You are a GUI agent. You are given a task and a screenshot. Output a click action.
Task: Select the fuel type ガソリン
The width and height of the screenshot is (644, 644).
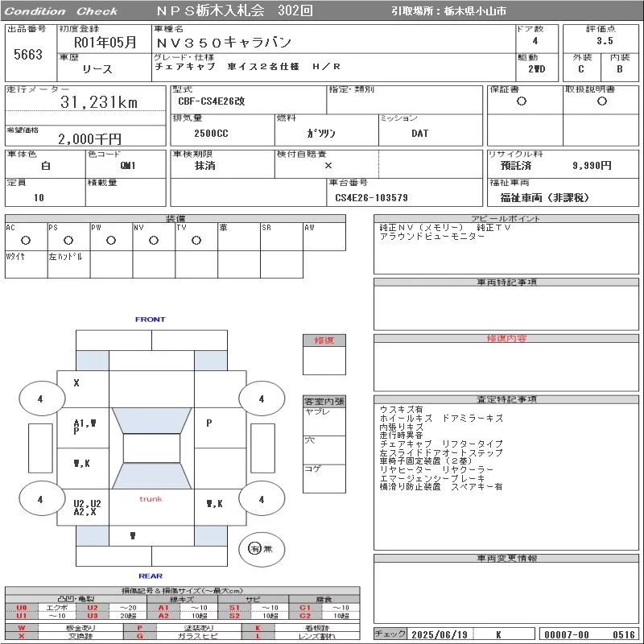tap(321, 133)
